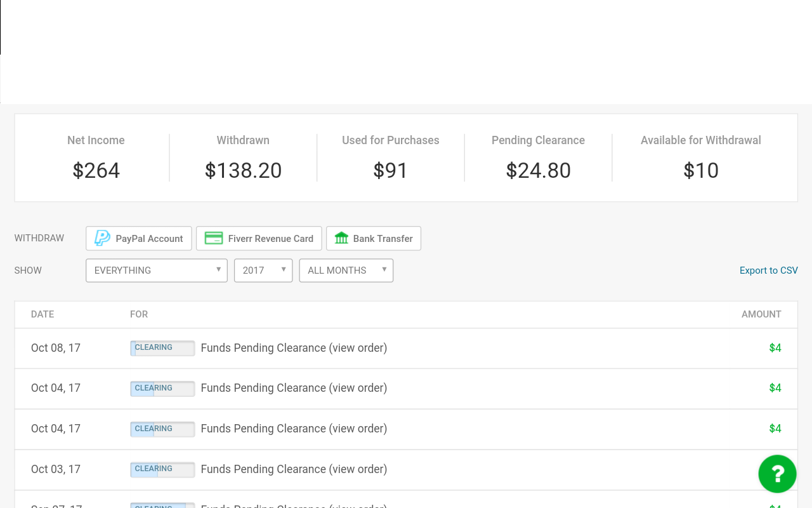Click the PayPal logo icon
812x508 pixels.
[x=102, y=238]
